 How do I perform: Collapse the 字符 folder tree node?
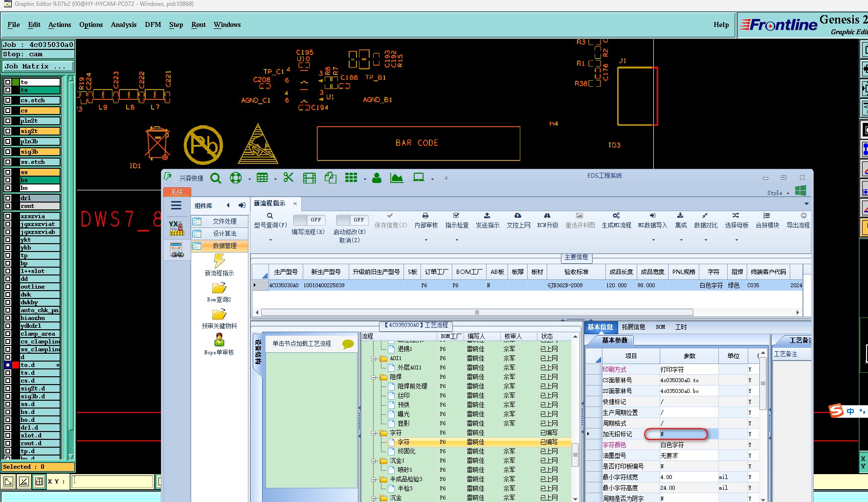tap(374, 433)
